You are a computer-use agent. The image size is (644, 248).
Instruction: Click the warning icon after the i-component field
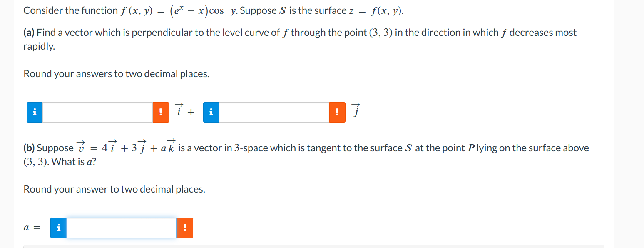(161, 112)
